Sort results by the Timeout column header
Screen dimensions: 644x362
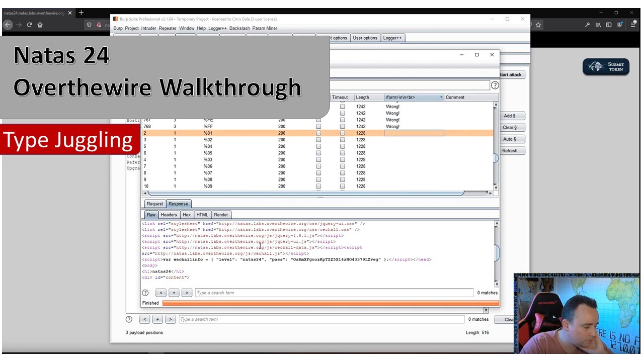[342, 97]
